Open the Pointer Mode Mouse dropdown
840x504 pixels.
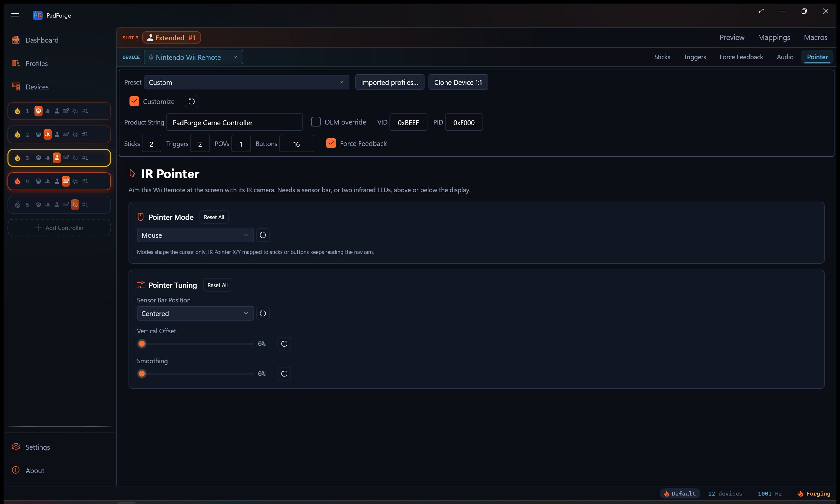pyautogui.click(x=195, y=235)
